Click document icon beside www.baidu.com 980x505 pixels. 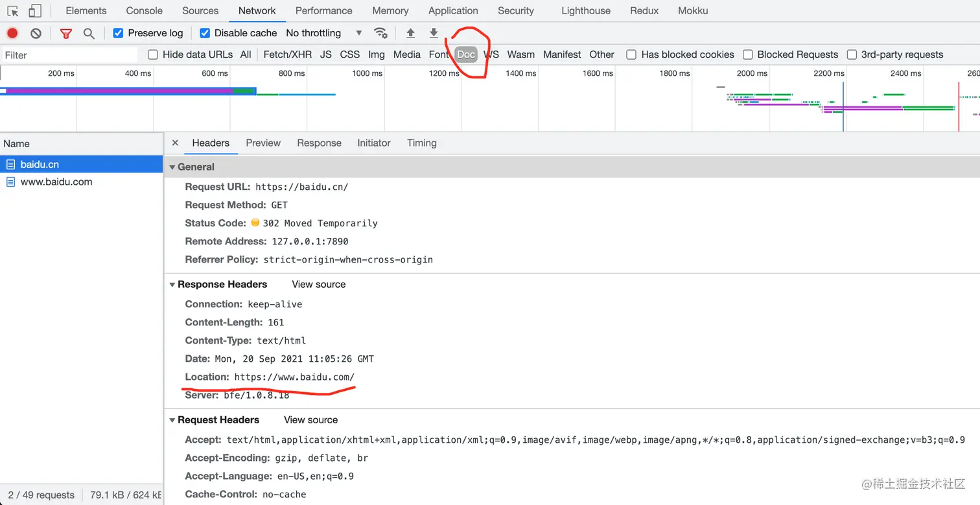click(10, 182)
